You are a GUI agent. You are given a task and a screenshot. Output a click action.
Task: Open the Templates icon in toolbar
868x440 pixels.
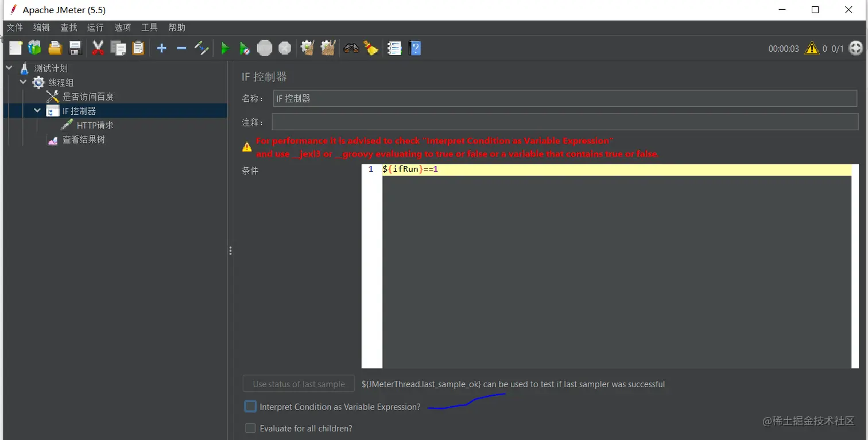coord(35,48)
